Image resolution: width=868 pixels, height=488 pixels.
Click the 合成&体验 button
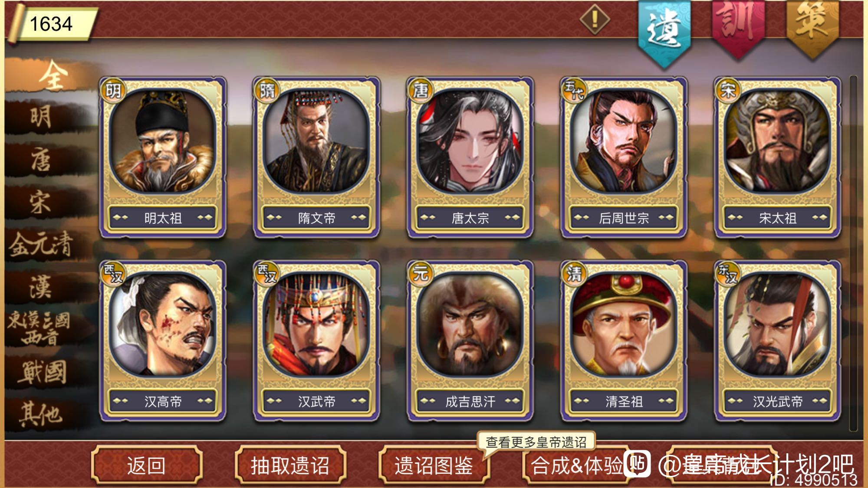click(577, 466)
